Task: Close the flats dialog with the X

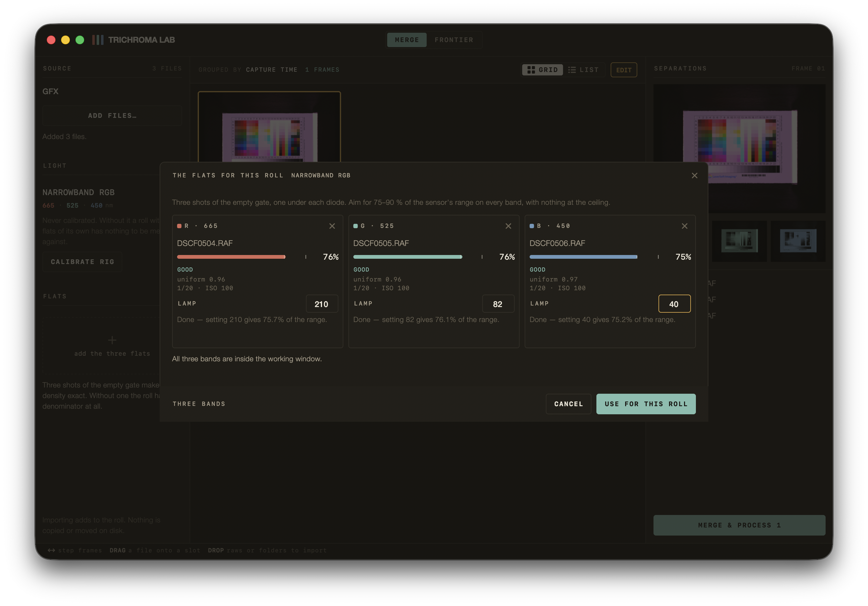Action: (694, 176)
